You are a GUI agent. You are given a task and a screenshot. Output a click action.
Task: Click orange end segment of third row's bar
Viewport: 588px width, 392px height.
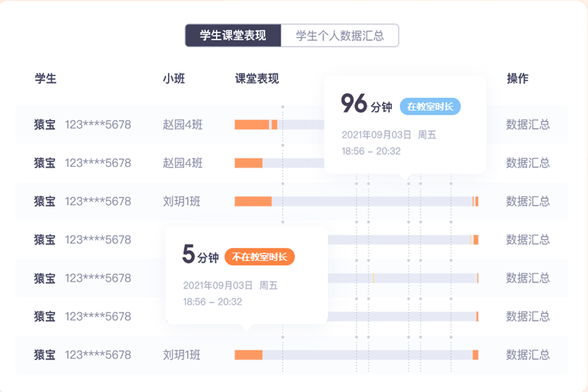[x=476, y=202]
